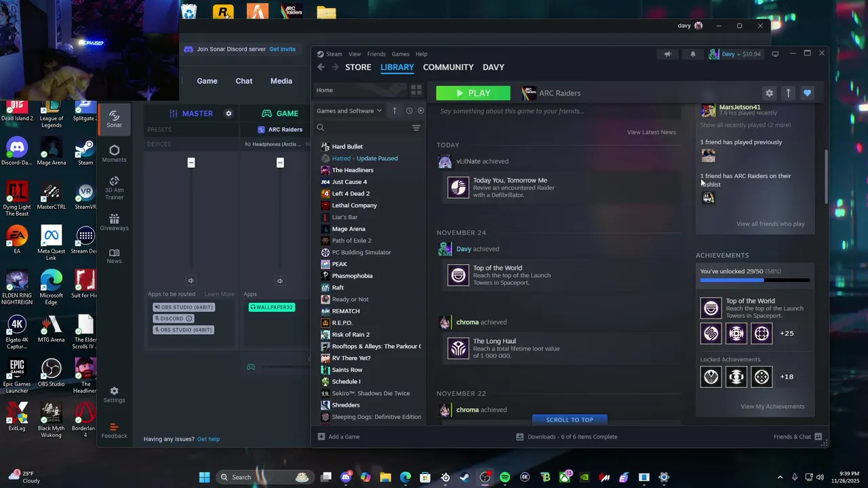This screenshot has width=868, height=488.
Task: Open the DAVY profile tab
Action: pos(493,67)
